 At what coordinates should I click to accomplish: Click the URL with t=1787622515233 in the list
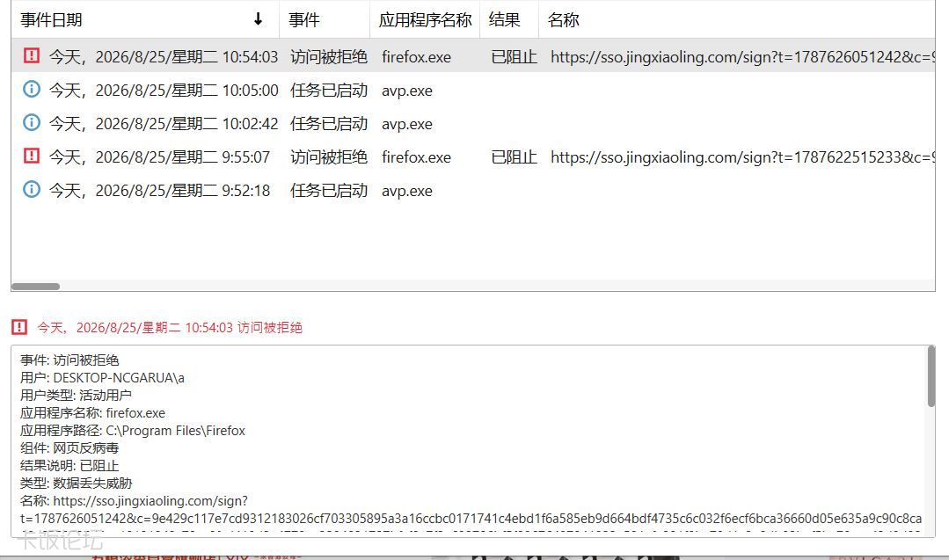742,157
